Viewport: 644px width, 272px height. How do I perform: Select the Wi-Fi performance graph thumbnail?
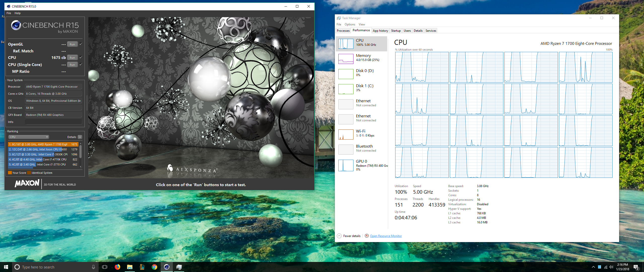coord(346,134)
